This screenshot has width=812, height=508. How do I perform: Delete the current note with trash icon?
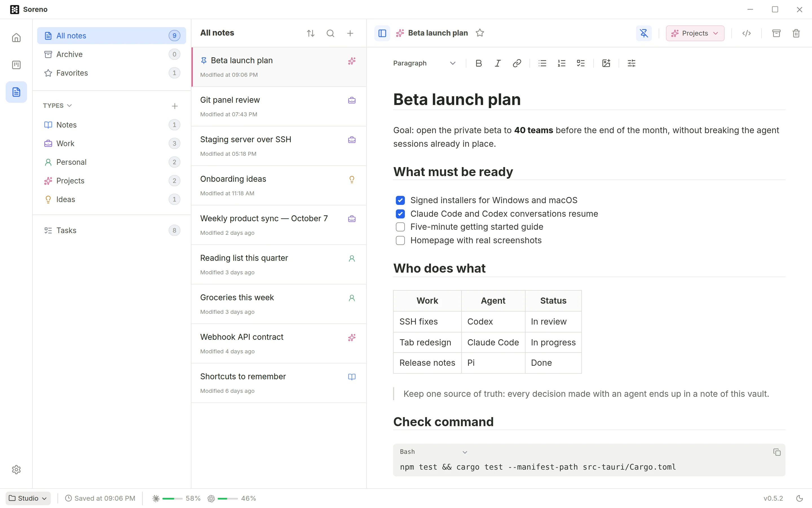[796, 33]
